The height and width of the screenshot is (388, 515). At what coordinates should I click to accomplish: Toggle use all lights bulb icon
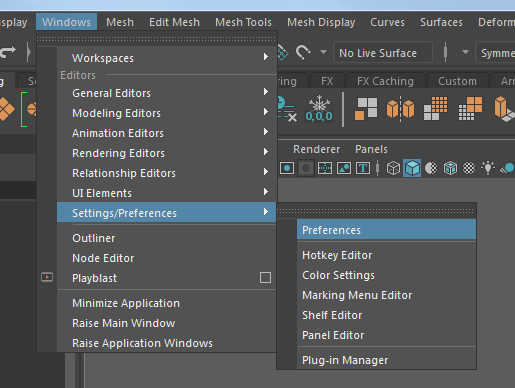(x=488, y=168)
